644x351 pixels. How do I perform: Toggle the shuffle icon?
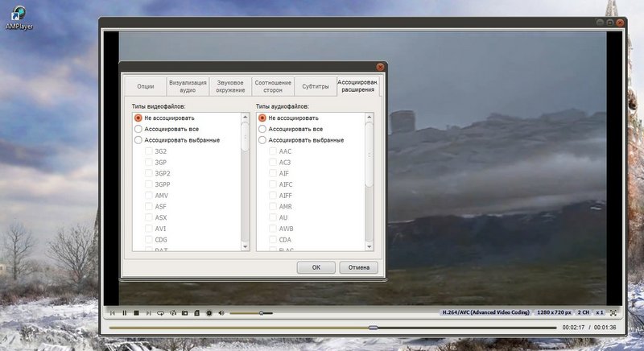tap(173, 313)
